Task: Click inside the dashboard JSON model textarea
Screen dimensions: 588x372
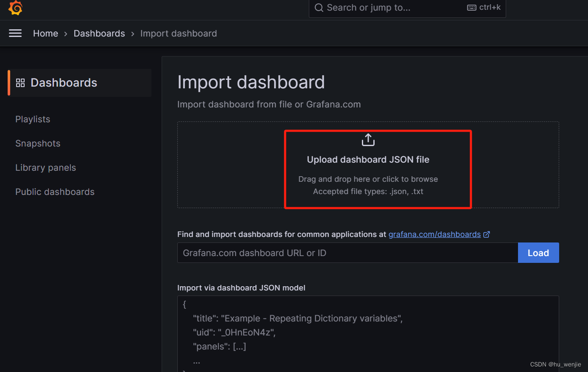Action: [x=368, y=334]
